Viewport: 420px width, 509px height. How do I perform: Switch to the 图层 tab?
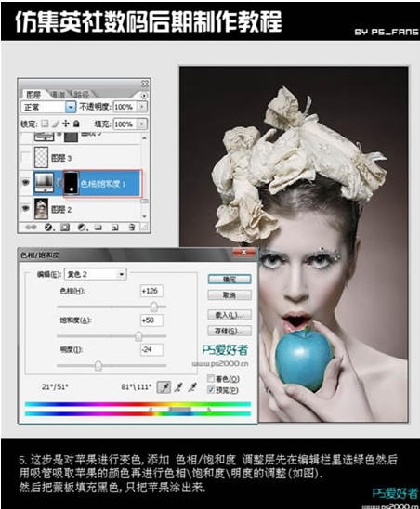[33, 95]
